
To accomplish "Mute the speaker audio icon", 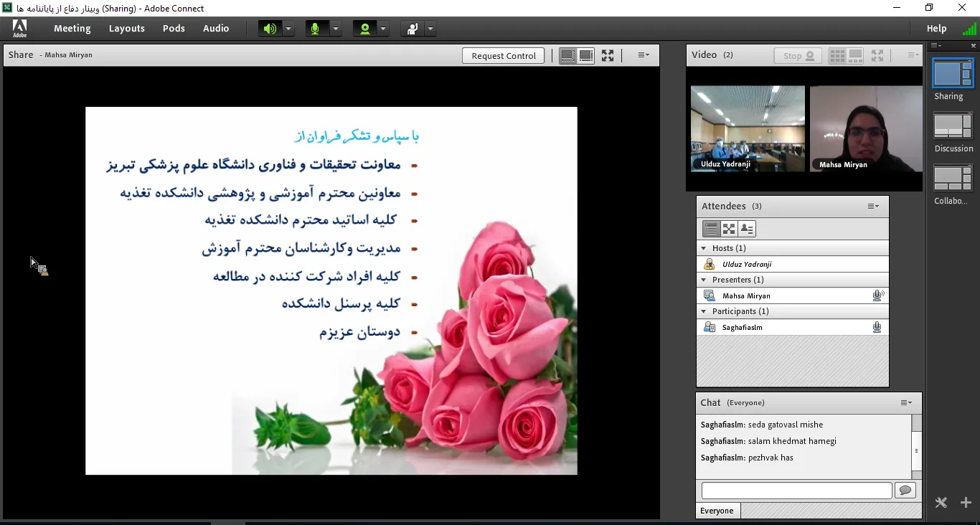I will 270,29.
